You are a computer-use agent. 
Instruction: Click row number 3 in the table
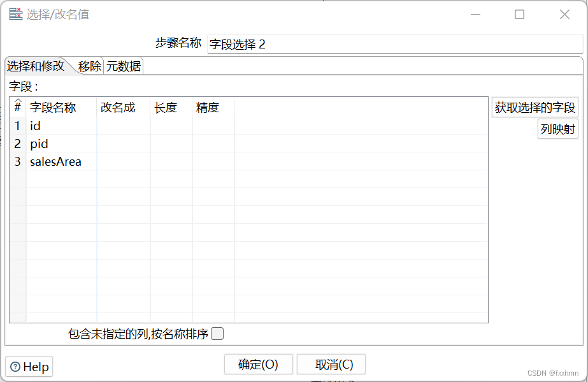(18, 161)
